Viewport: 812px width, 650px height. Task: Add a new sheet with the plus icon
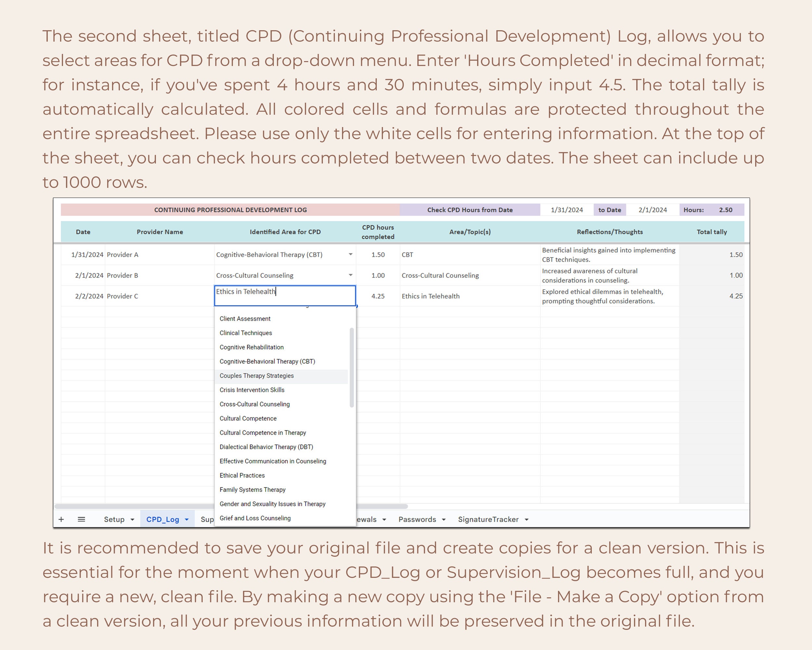pos(61,519)
